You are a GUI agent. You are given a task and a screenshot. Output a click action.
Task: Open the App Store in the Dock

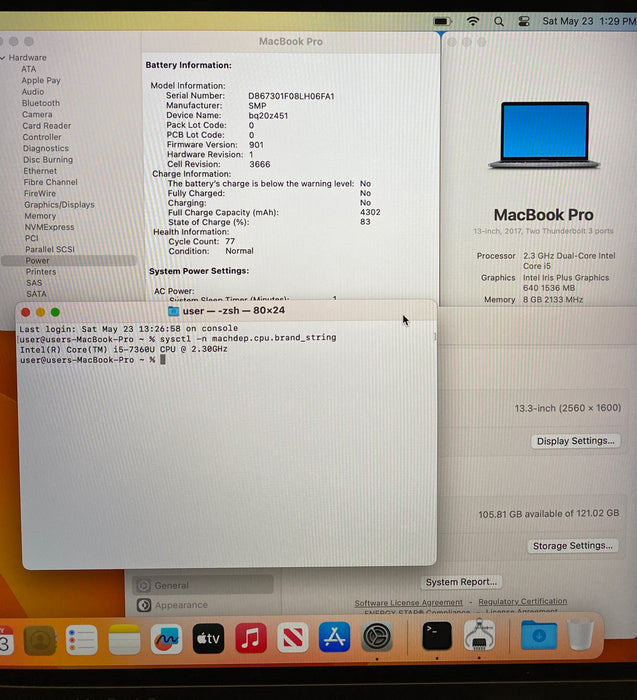point(334,637)
